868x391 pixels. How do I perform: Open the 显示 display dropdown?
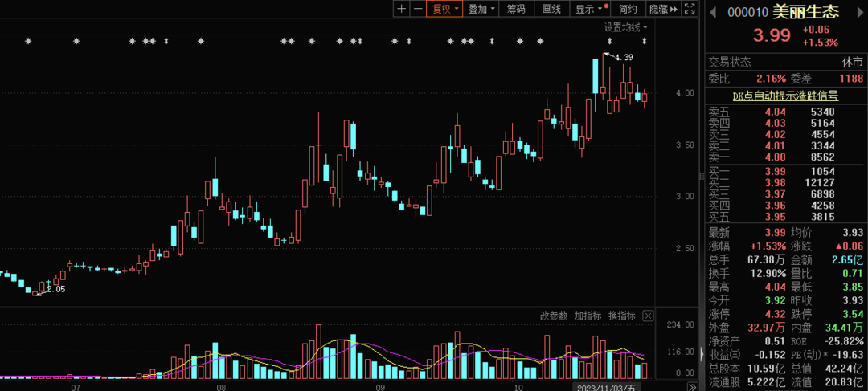pos(588,9)
